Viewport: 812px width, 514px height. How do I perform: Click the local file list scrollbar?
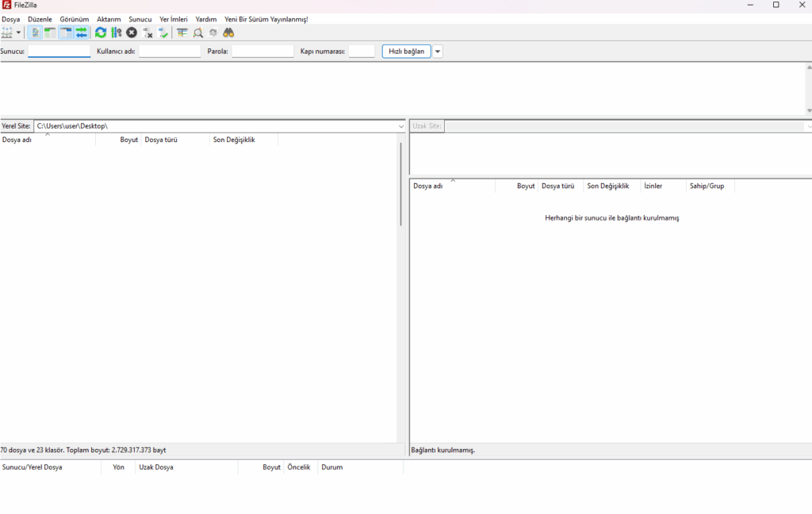pyautogui.click(x=400, y=184)
